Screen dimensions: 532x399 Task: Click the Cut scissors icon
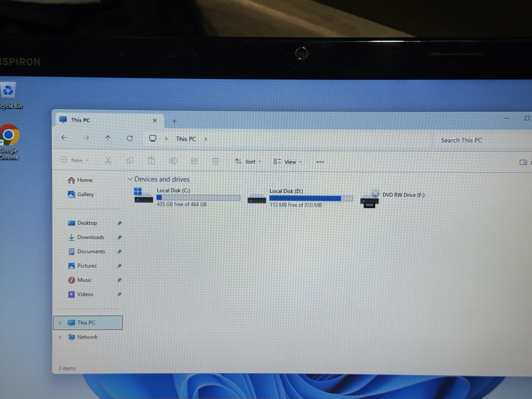pyautogui.click(x=108, y=161)
